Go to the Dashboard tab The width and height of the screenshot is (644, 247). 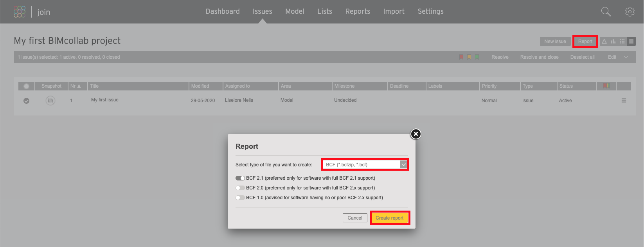coord(223,11)
